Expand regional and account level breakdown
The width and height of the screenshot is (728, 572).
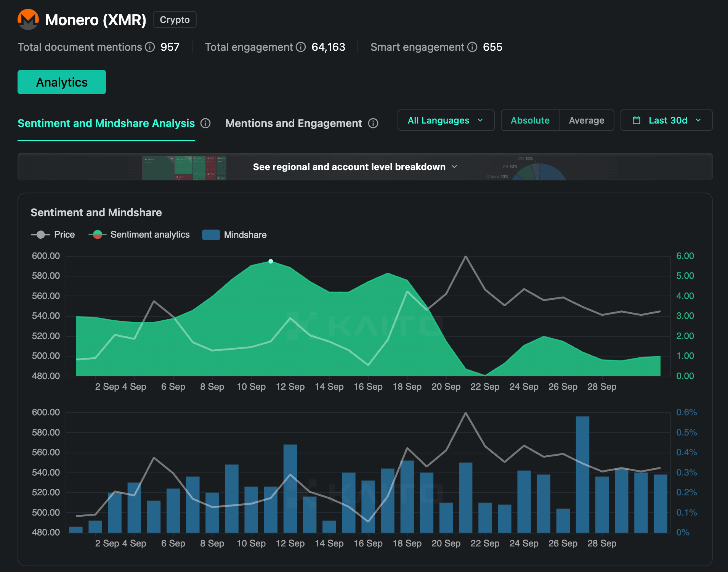pos(355,167)
